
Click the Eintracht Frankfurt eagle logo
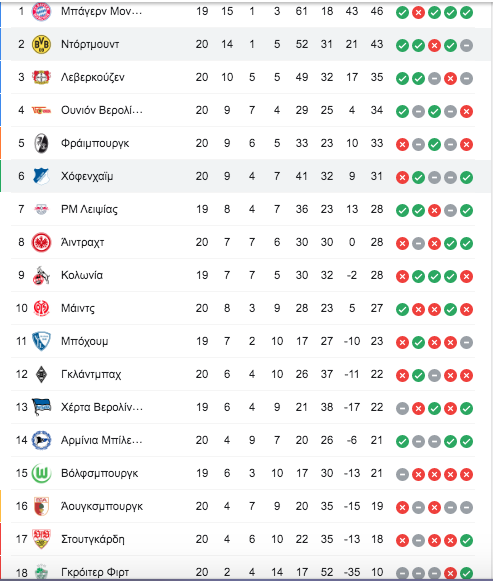point(41,242)
